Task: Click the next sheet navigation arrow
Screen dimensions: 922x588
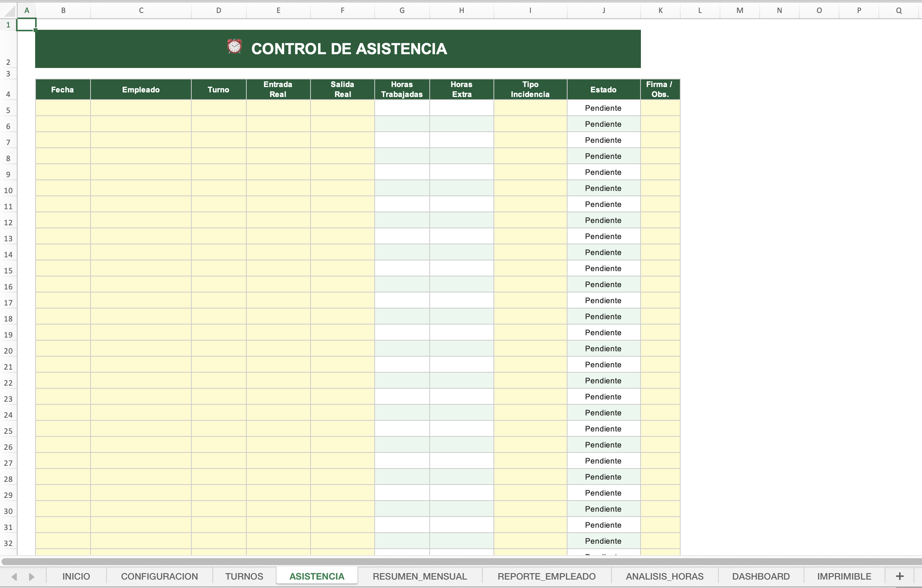Action: [32, 577]
